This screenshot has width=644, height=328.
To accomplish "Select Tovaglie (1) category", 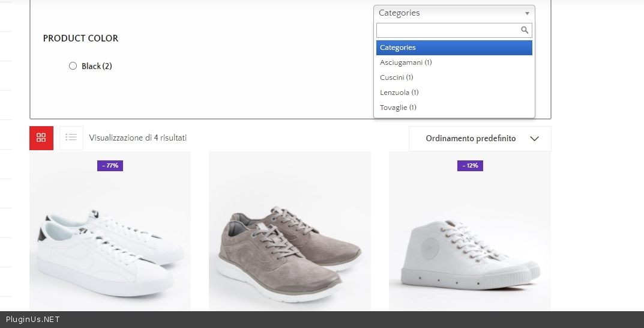I will click(x=398, y=108).
